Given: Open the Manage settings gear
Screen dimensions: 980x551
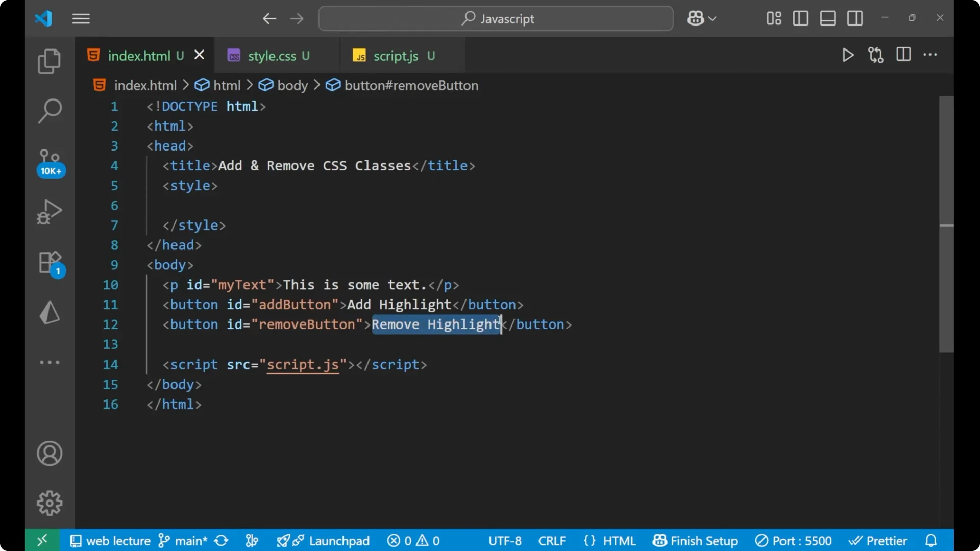Looking at the screenshot, I should coord(49,503).
